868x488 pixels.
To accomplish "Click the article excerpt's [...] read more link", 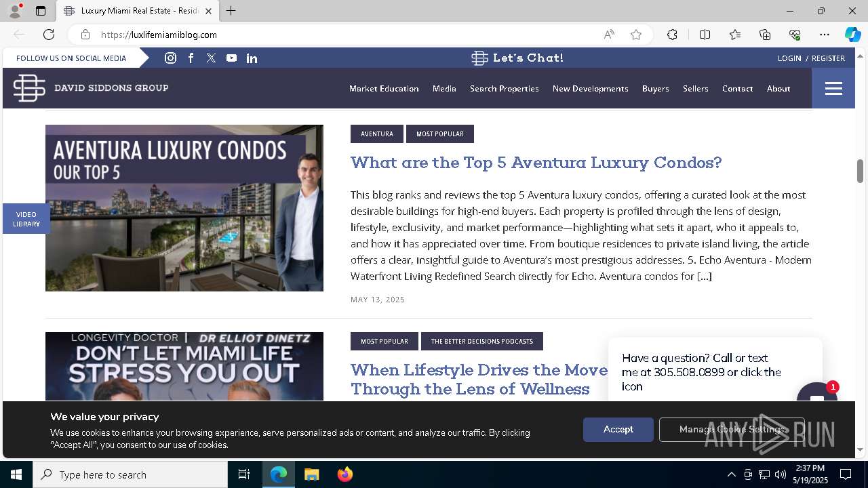I will pos(705,277).
